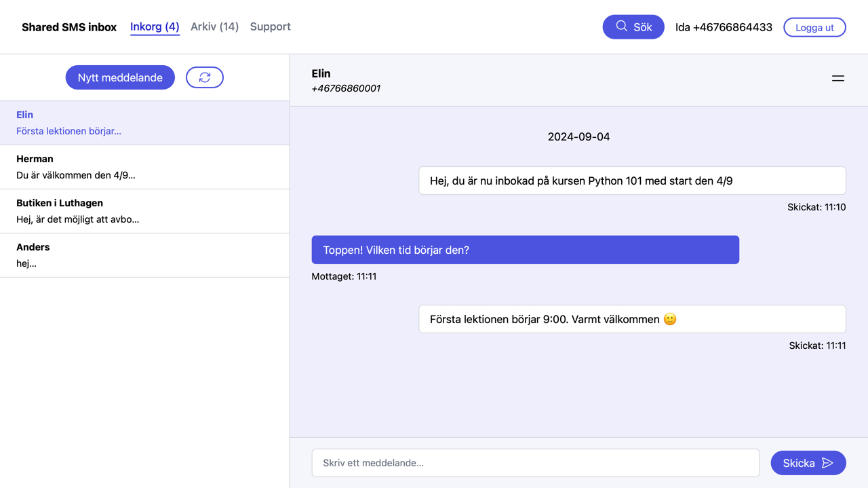This screenshot has width=868, height=488.
Task: Select the Butiken i Luthagen conversation
Action: [x=144, y=211]
